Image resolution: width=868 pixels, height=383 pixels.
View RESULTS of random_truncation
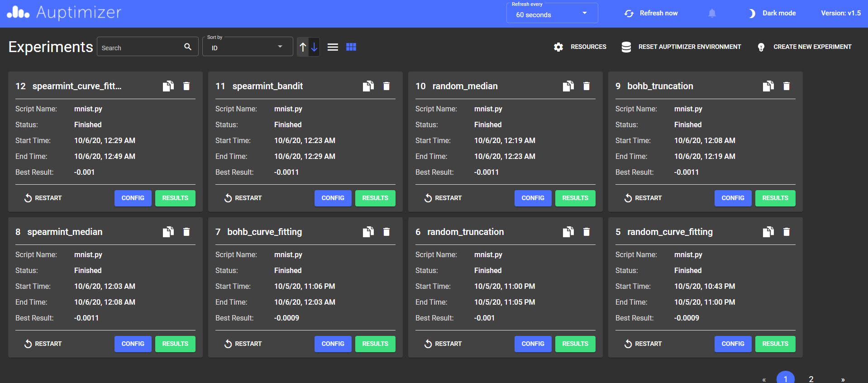point(575,344)
